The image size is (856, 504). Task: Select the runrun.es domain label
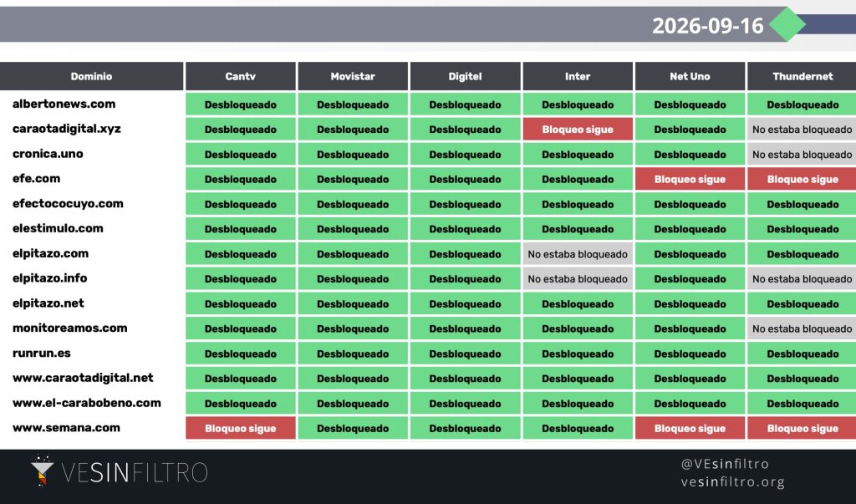[42, 354]
